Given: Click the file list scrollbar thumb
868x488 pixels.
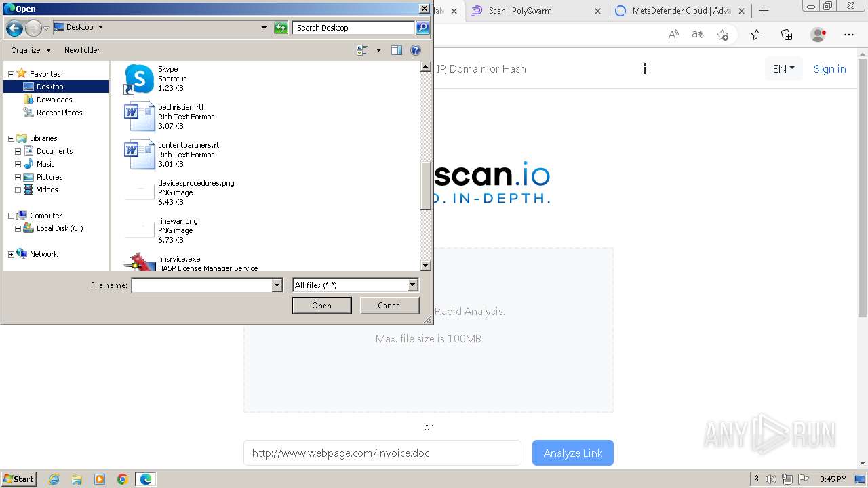Looking at the screenshot, I should 426,186.
